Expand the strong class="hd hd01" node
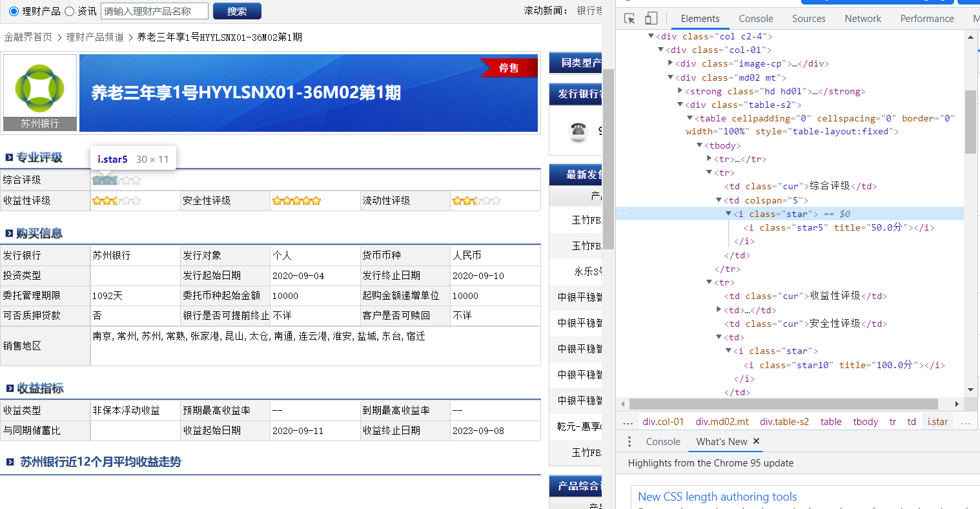980x509 pixels. 680,91
